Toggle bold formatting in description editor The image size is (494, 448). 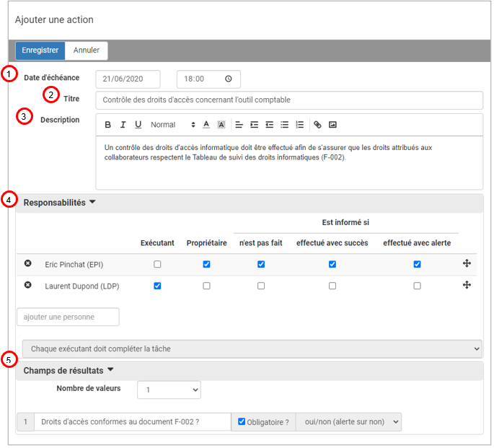point(108,125)
